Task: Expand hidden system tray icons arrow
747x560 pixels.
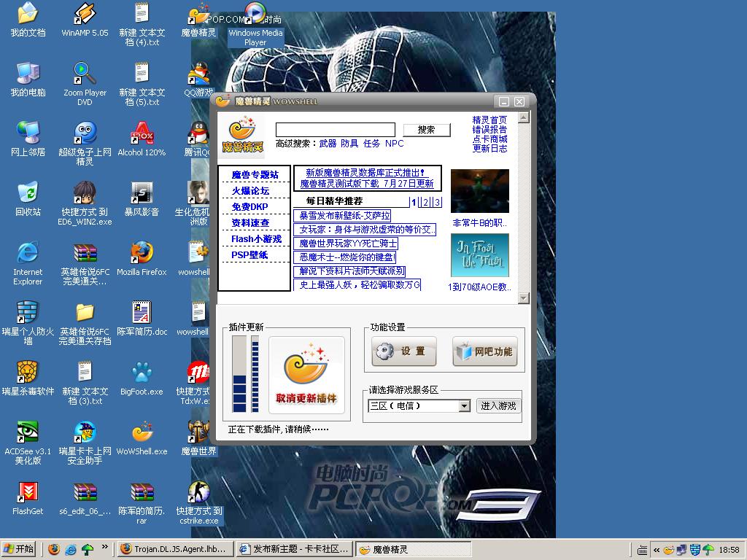Action: click(657, 550)
